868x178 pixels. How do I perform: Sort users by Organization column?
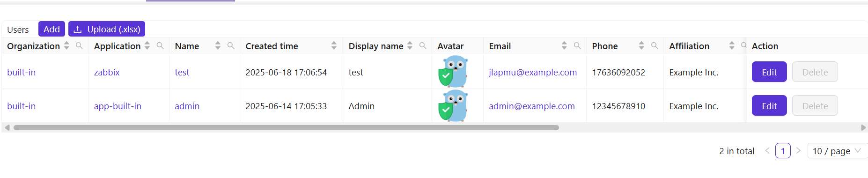(x=66, y=45)
